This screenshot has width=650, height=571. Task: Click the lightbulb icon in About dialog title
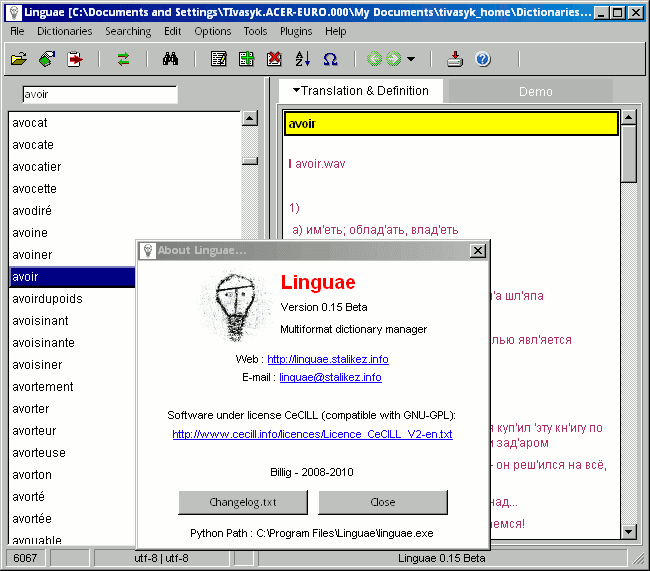pyautogui.click(x=148, y=250)
